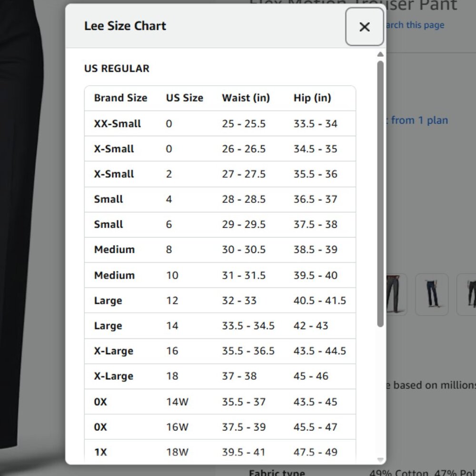Click US size '18W' cell
Screen dimensions: 476x476
click(x=177, y=452)
